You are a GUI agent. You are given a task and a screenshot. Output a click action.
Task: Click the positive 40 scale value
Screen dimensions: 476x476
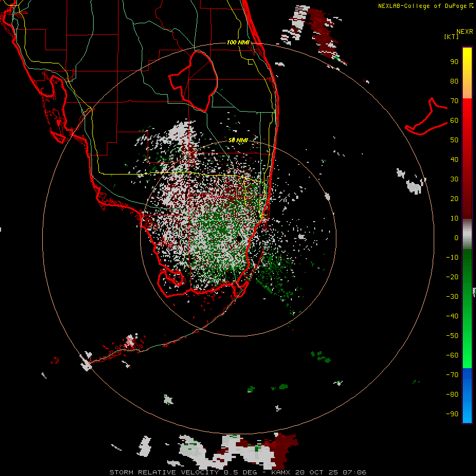tap(454, 159)
